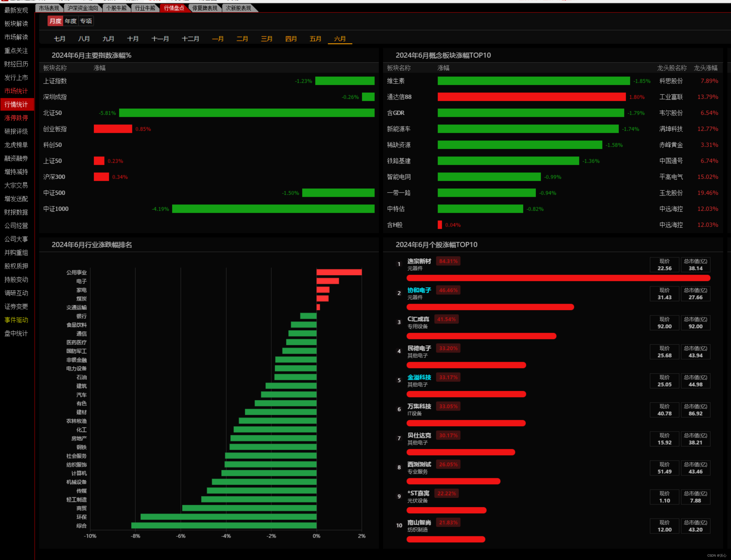The height and width of the screenshot is (560, 731).
Task: Open 融资融券 in the sidebar
Action: click(x=16, y=158)
